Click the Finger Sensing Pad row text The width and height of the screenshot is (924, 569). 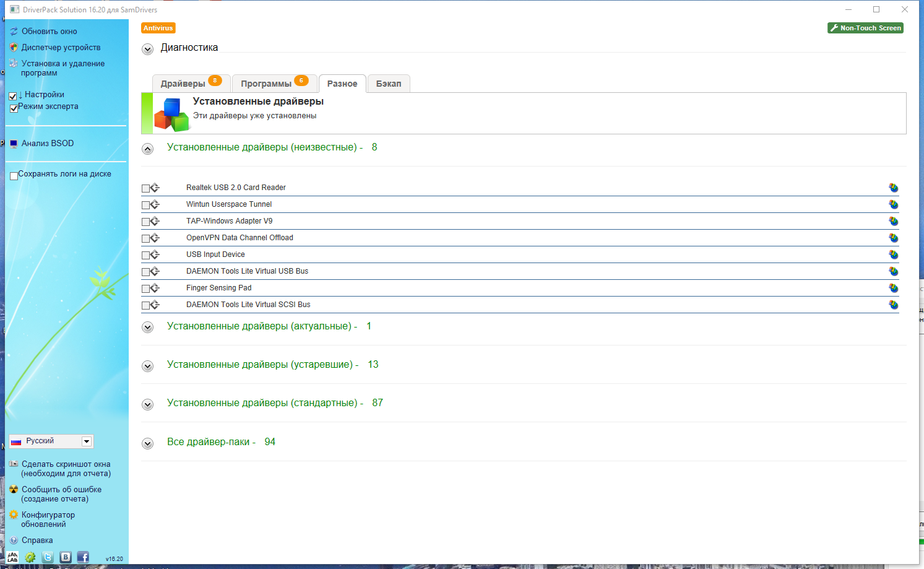[x=219, y=288]
